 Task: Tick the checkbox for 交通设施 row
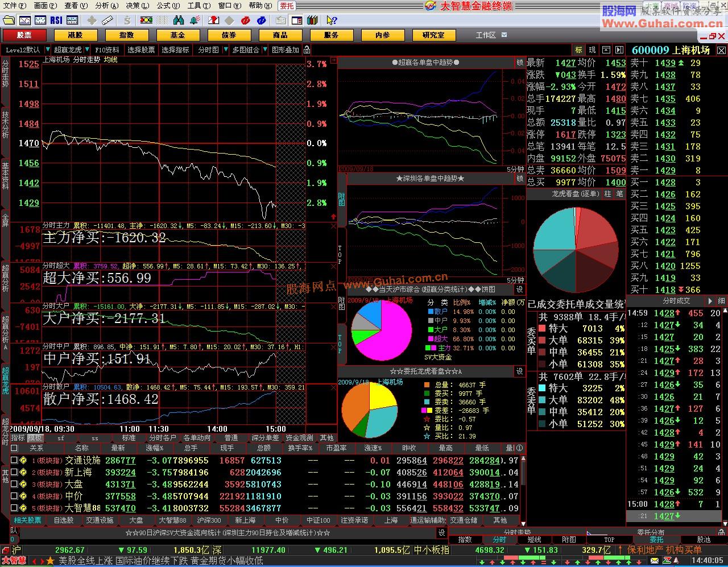pyautogui.click(x=14, y=460)
